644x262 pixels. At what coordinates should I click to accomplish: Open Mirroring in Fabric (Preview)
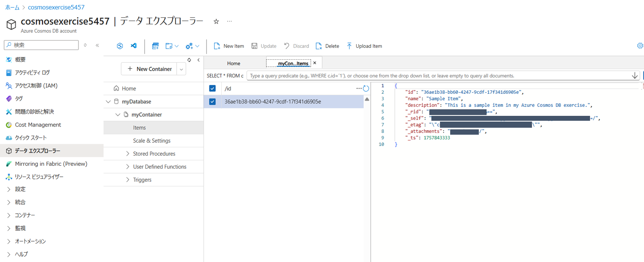click(51, 164)
